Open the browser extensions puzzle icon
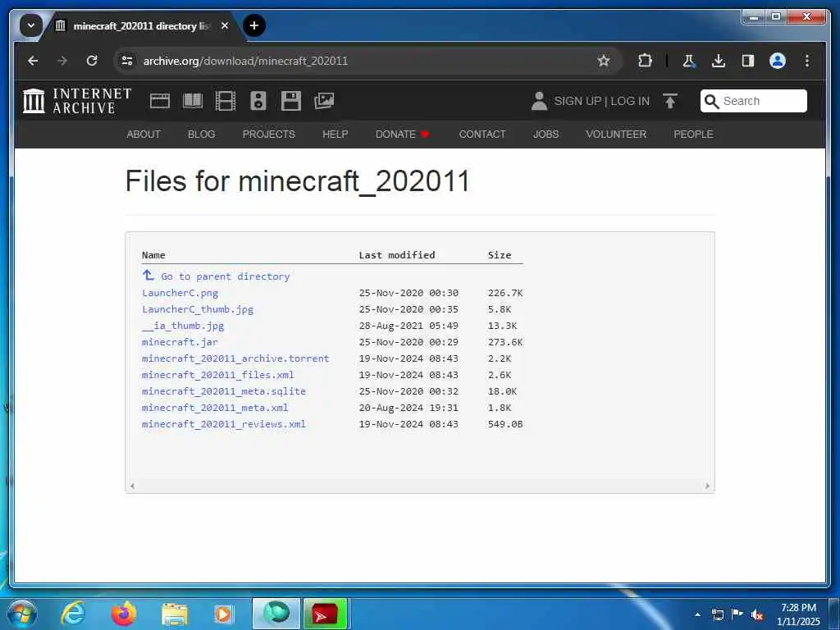840x630 pixels. (x=645, y=61)
